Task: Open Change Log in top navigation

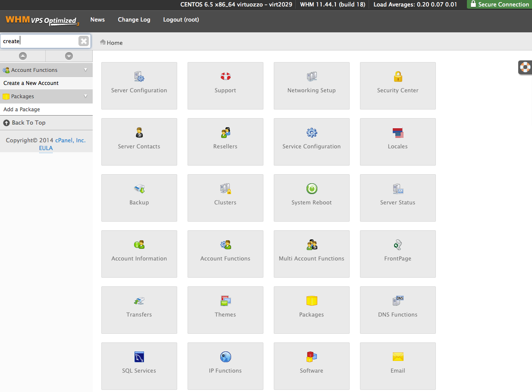Action: pos(134,19)
